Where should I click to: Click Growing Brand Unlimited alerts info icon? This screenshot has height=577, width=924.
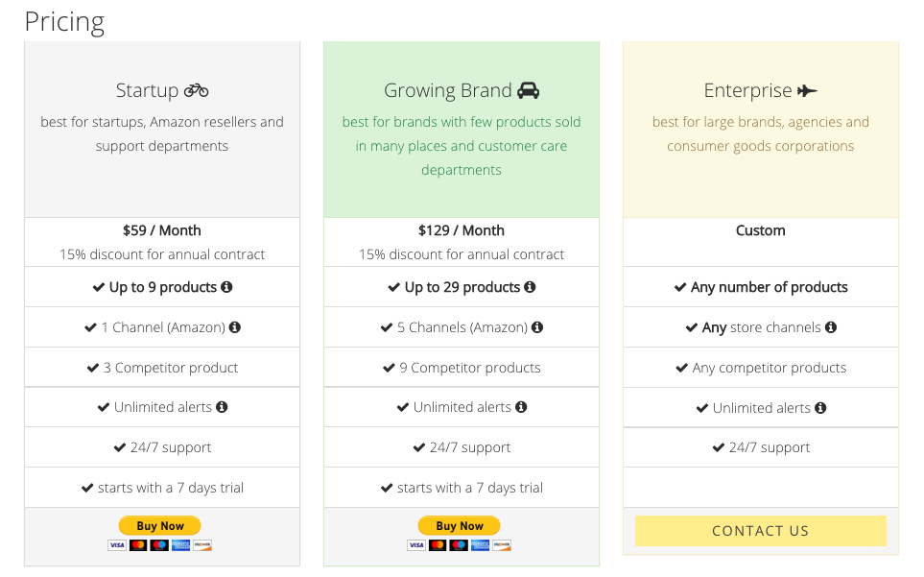(x=521, y=407)
